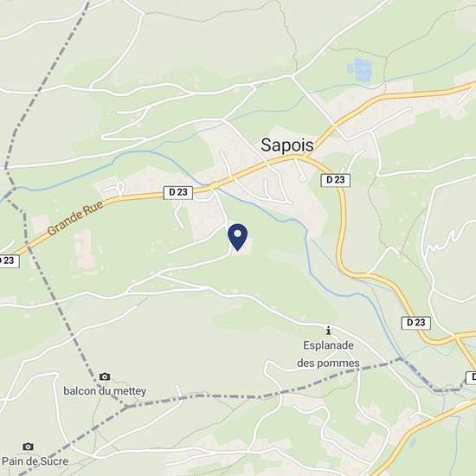
Task: Click the blue pond north of Sapois
Action: pos(363,70)
